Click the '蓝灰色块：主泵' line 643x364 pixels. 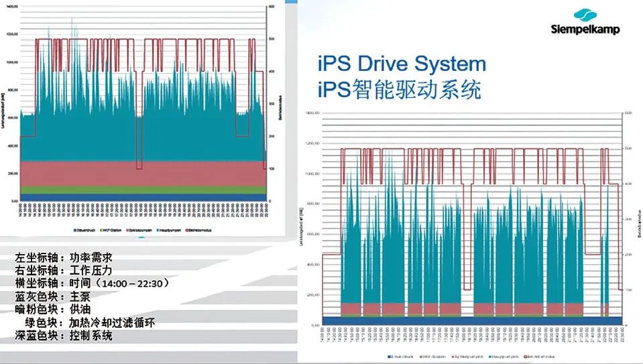click(x=52, y=296)
